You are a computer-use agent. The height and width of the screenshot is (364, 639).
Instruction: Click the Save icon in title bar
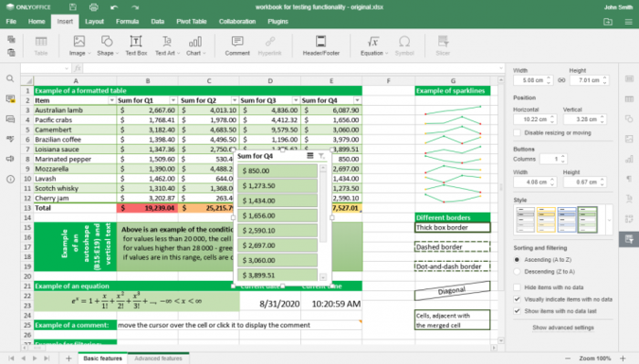point(72,7)
